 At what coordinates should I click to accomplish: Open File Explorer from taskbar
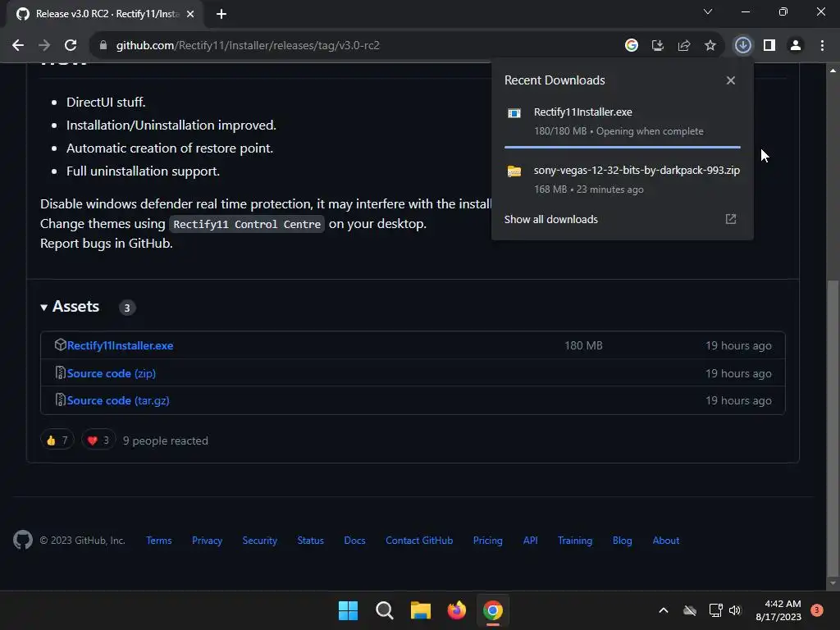421,610
